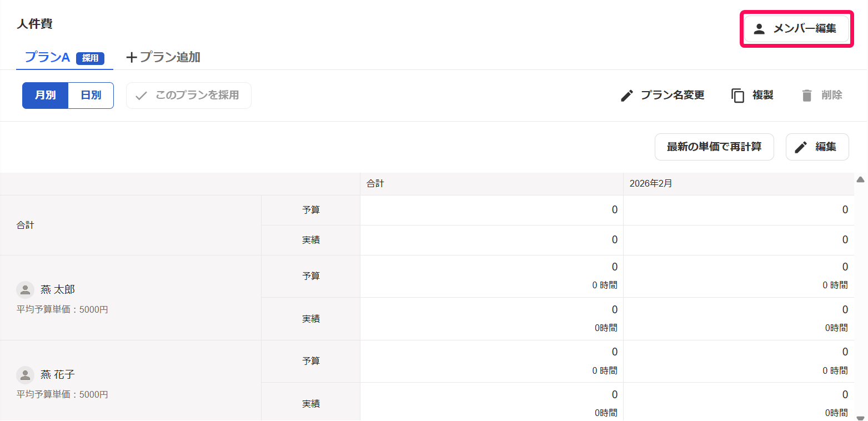Click 燕 太郎's avatar icon
Screen dimensions: 868x421
tap(25, 290)
